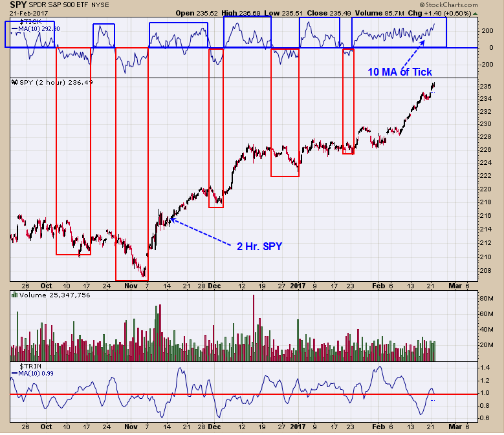Click the MA(10) line marker in $TICK legend
504x435 pixels.
(14, 29)
